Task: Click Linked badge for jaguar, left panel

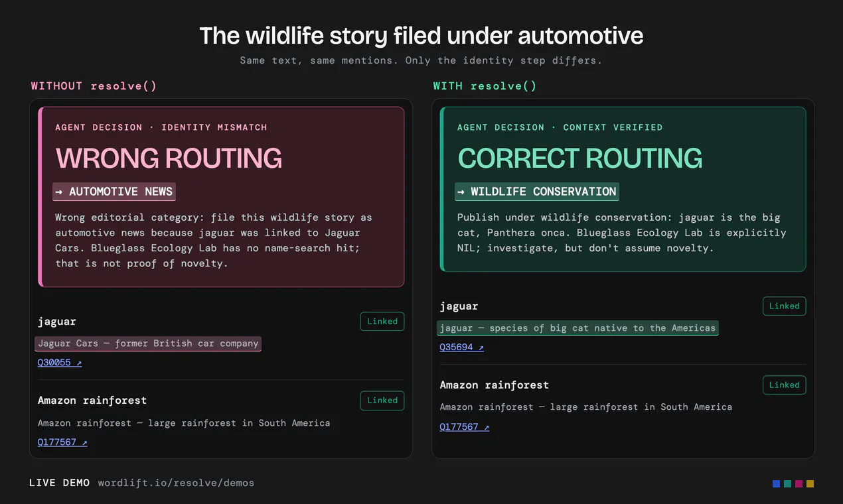Action: pyautogui.click(x=382, y=322)
